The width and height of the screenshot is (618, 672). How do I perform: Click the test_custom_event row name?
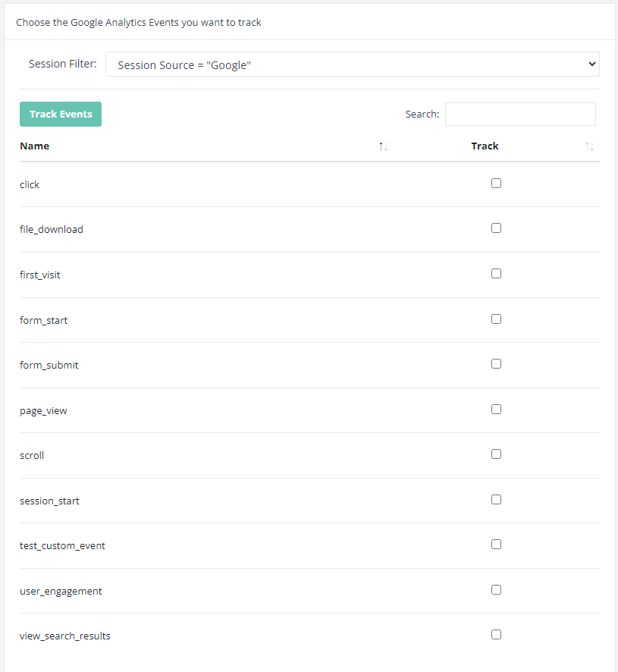[62, 546]
